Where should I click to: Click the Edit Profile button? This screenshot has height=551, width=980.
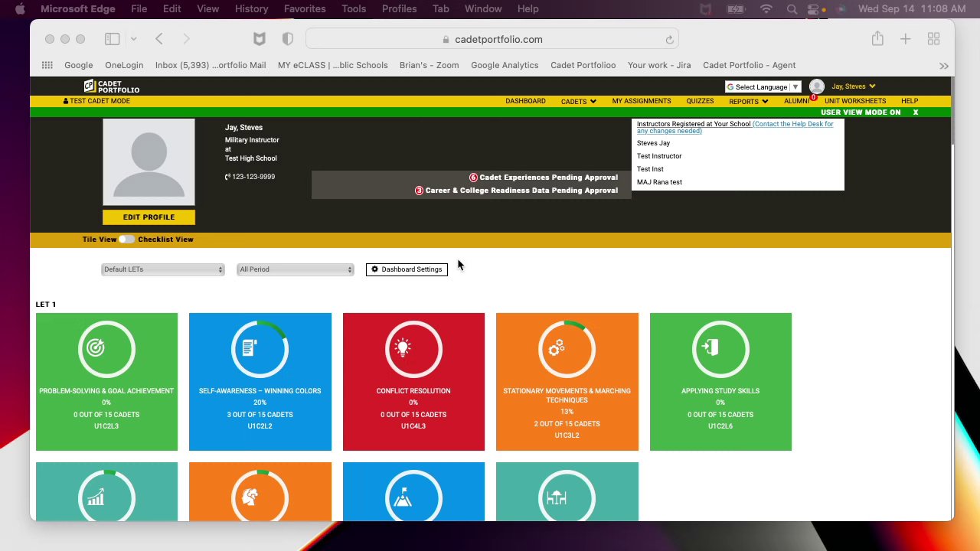pyautogui.click(x=149, y=217)
